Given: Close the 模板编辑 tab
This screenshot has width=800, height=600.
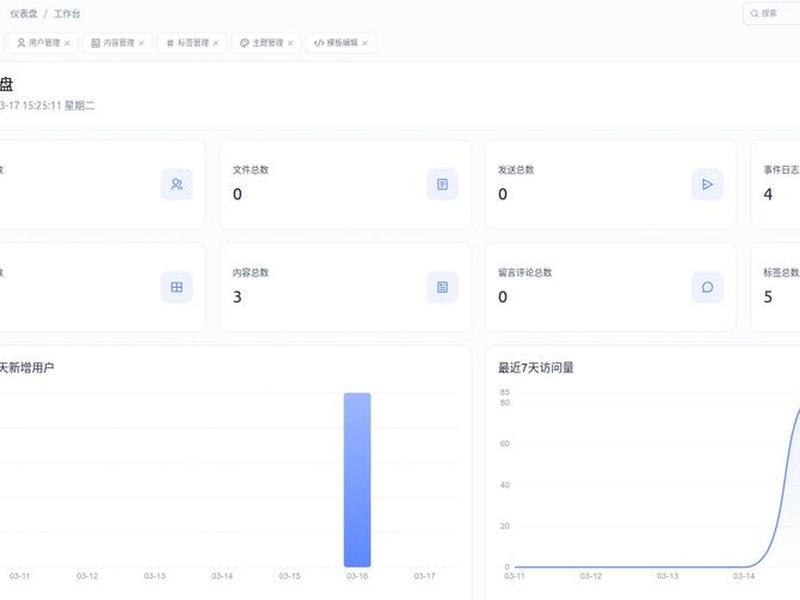Looking at the screenshot, I should (365, 43).
